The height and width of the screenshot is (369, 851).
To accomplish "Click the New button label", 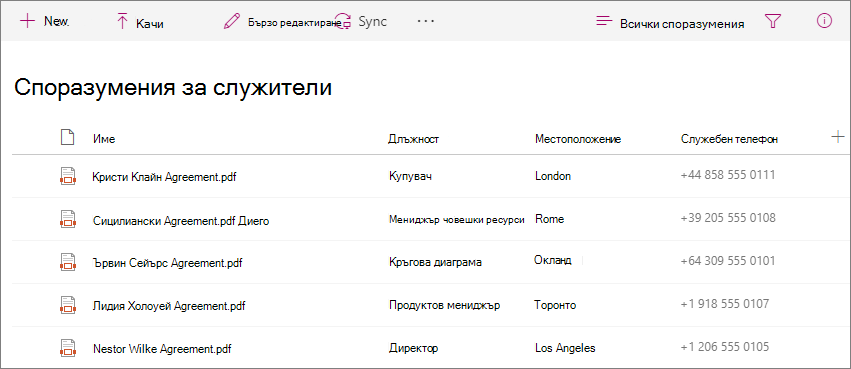I will [x=56, y=21].
